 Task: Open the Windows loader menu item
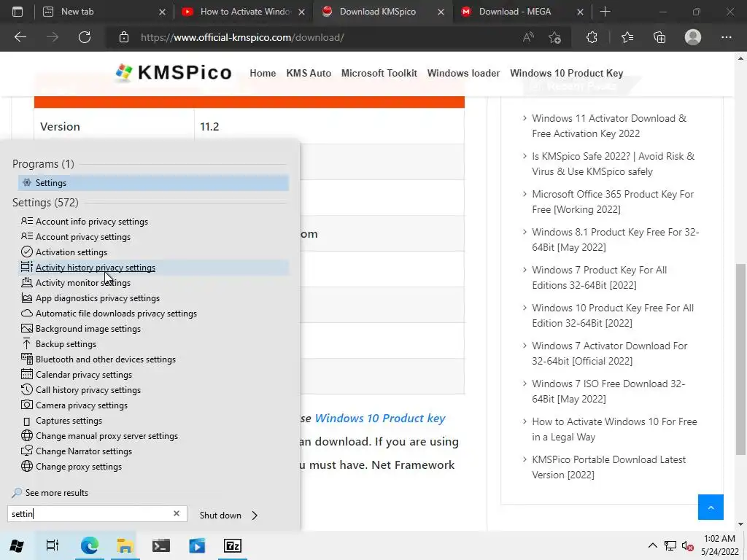(463, 74)
